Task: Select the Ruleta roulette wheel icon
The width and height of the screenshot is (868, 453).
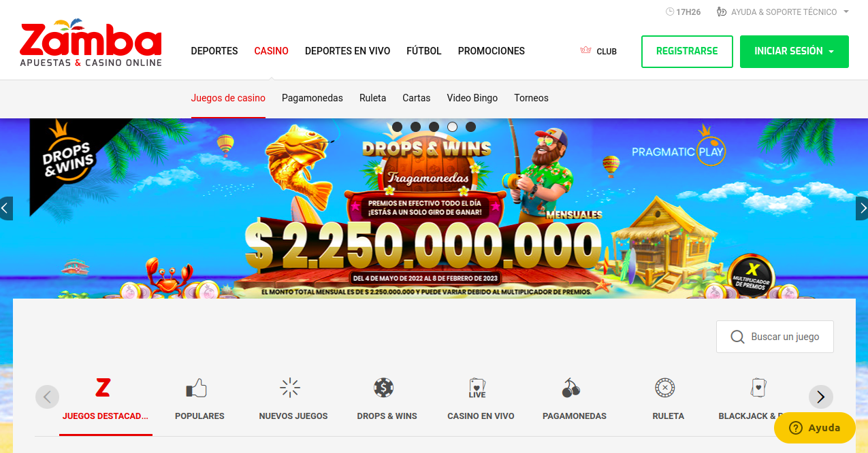Action: [664, 388]
